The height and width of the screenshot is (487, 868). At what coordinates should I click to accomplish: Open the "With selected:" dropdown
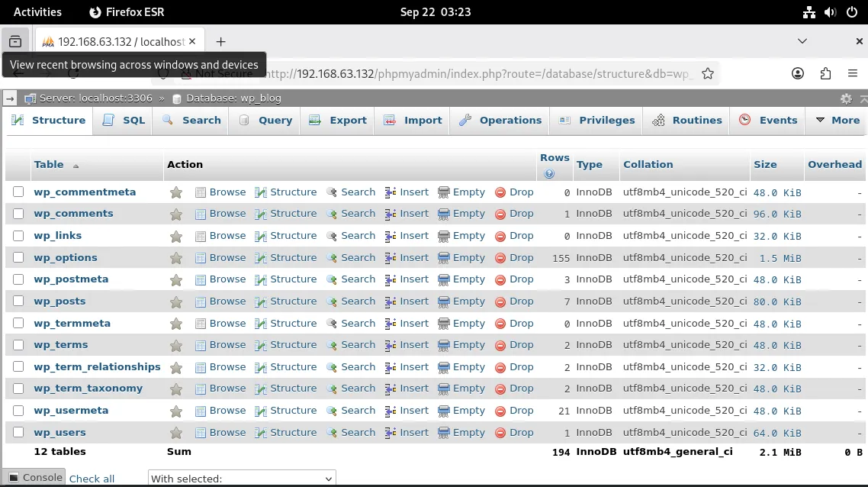(x=242, y=479)
